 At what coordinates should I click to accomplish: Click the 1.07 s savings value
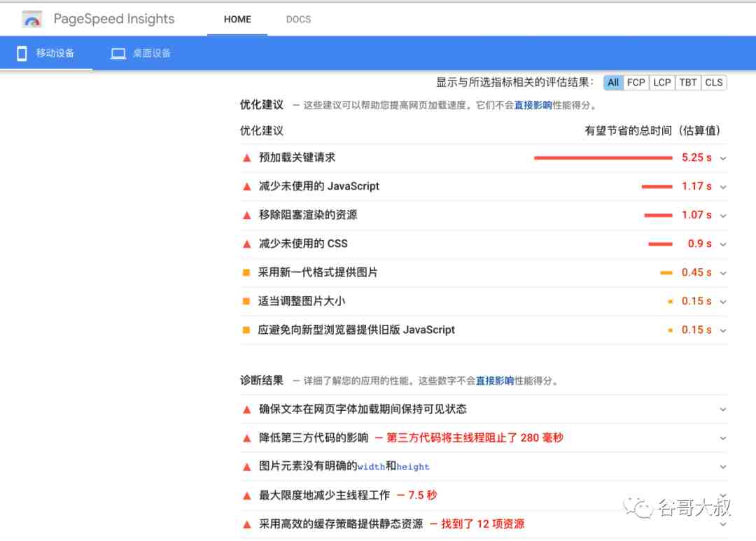[x=696, y=215]
